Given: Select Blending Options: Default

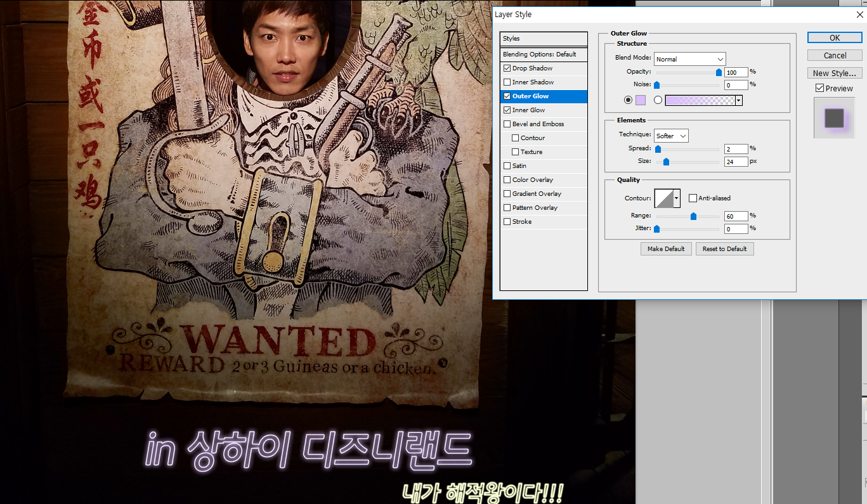Looking at the screenshot, I should 544,55.
